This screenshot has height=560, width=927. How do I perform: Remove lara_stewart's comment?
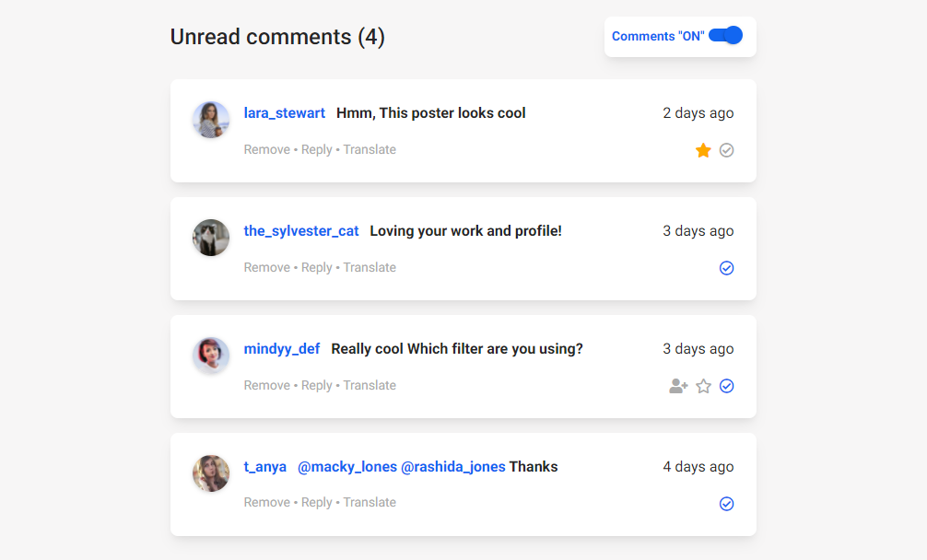[266, 149]
